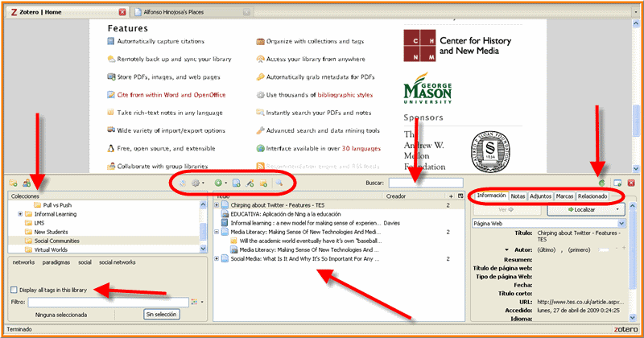Expand the Social Media item row
The image size is (644, 338).
click(217, 259)
